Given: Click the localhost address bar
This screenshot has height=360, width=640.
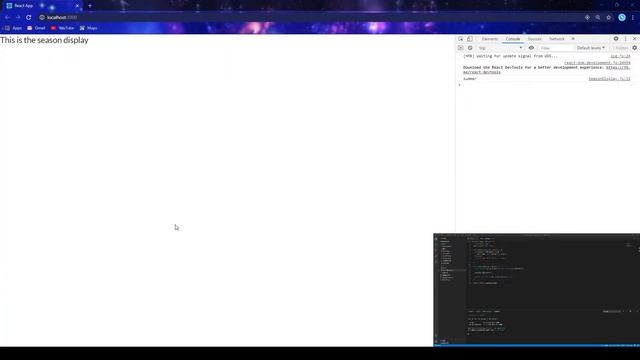Looking at the screenshot, I should pos(310,18).
